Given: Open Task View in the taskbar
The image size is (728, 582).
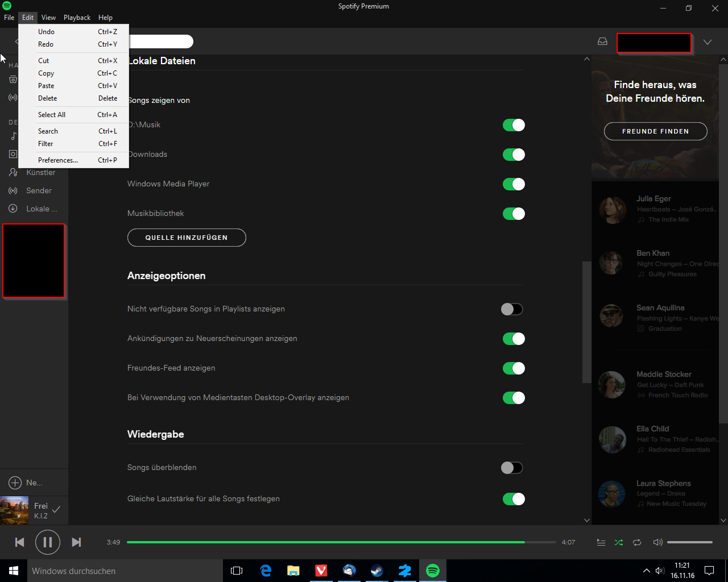Looking at the screenshot, I should point(237,571).
